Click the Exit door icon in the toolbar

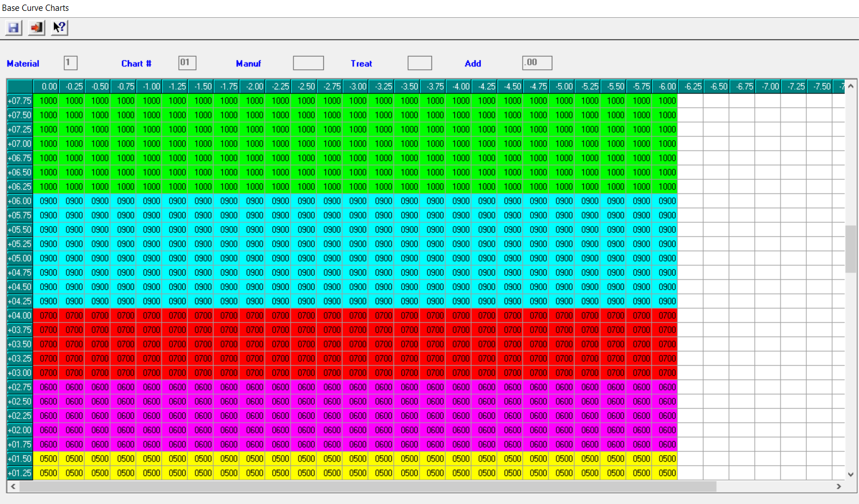pos(36,27)
